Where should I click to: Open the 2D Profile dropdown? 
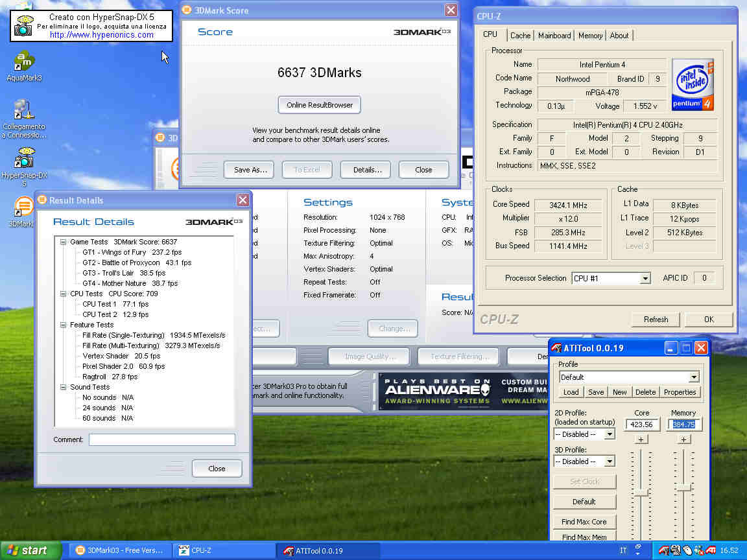pos(610,434)
